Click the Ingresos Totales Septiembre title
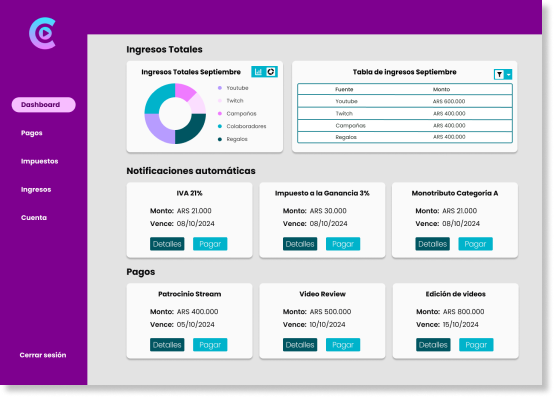This screenshot has height=397, width=554. [191, 72]
